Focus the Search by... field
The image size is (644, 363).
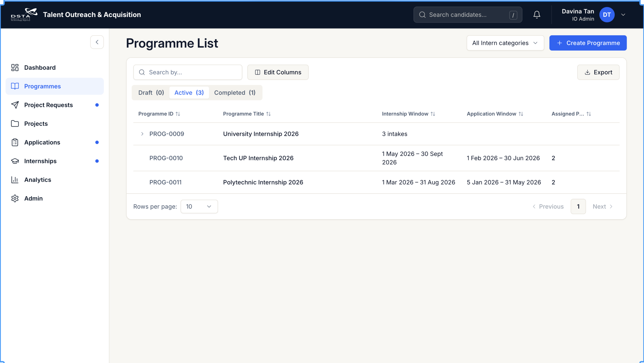coord(188,72)
